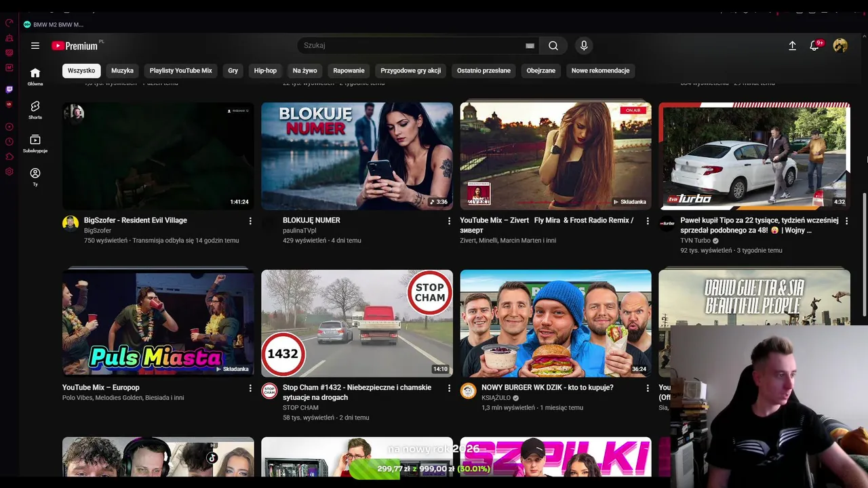
Task: Open the Ty profile section
Action: pos(35,177)
